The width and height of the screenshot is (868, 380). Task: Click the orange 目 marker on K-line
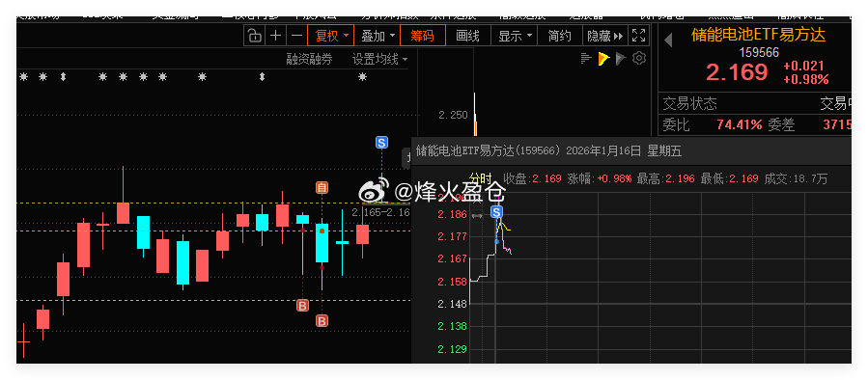[322, 188]
